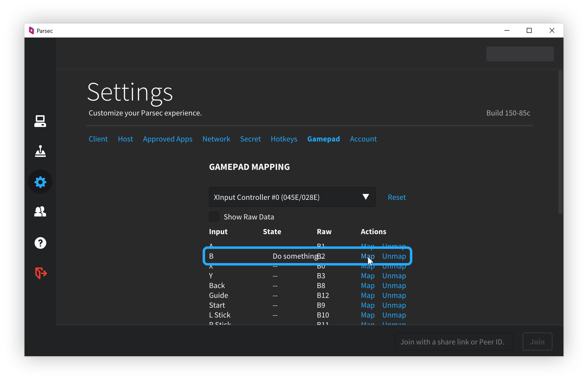
Task: Click the red Log out icon
Action: 41,273
